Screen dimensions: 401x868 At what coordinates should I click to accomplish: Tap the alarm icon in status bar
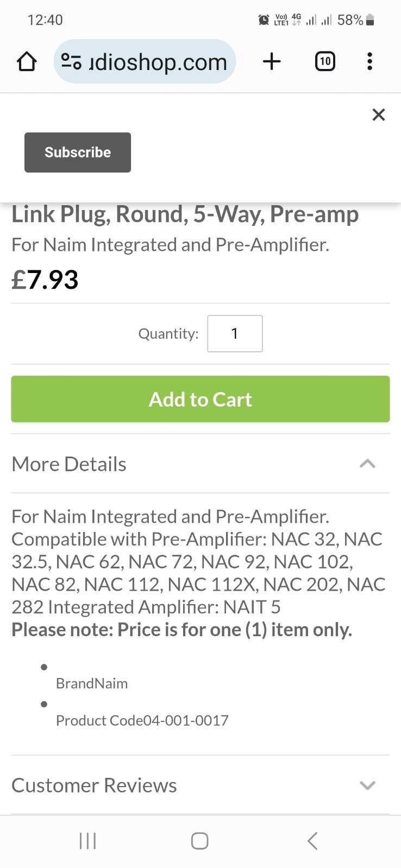tap(264, 20)
